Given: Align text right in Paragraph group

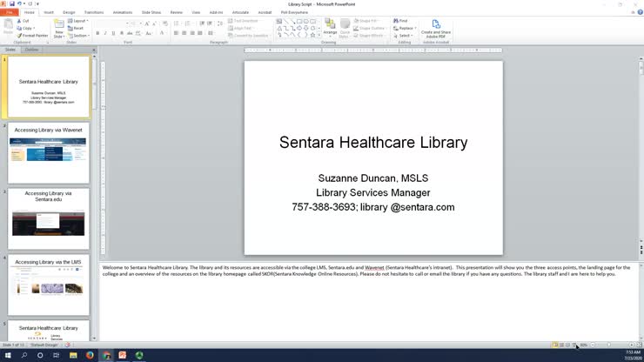Looking at the screenshot, I should click(x=192, y=33).
